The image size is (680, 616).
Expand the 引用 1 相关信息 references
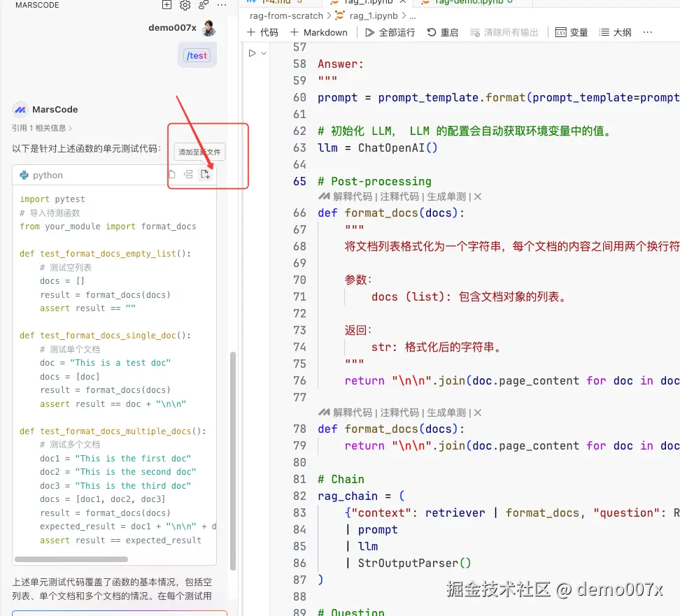coord(42,128)
